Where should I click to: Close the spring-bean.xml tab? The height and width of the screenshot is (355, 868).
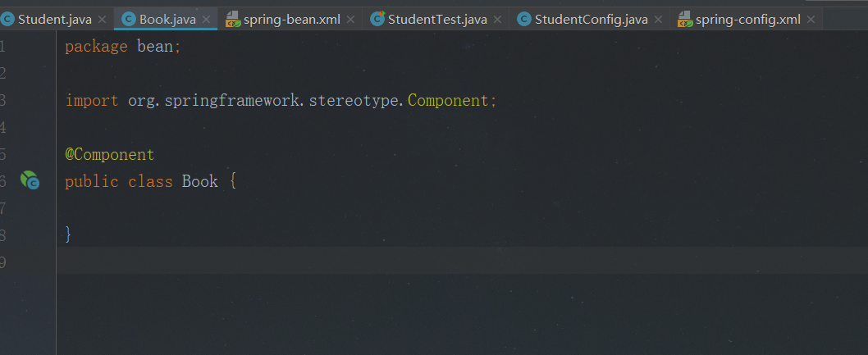350,20
